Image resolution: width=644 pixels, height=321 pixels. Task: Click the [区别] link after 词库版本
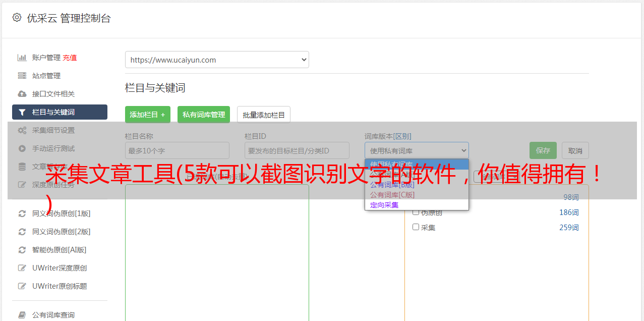tap(403, 136)
